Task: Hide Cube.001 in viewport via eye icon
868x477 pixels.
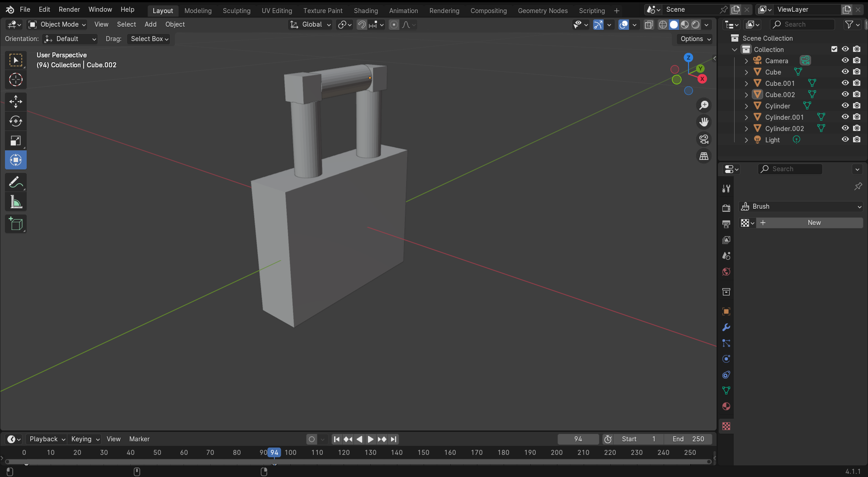Action: click(845, 83)
